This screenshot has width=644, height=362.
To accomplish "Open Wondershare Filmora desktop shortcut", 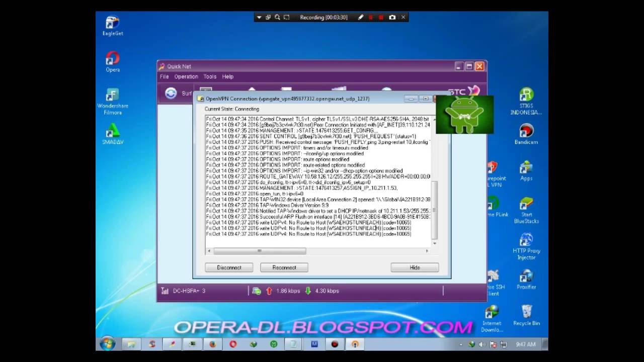I will point(112,102).
